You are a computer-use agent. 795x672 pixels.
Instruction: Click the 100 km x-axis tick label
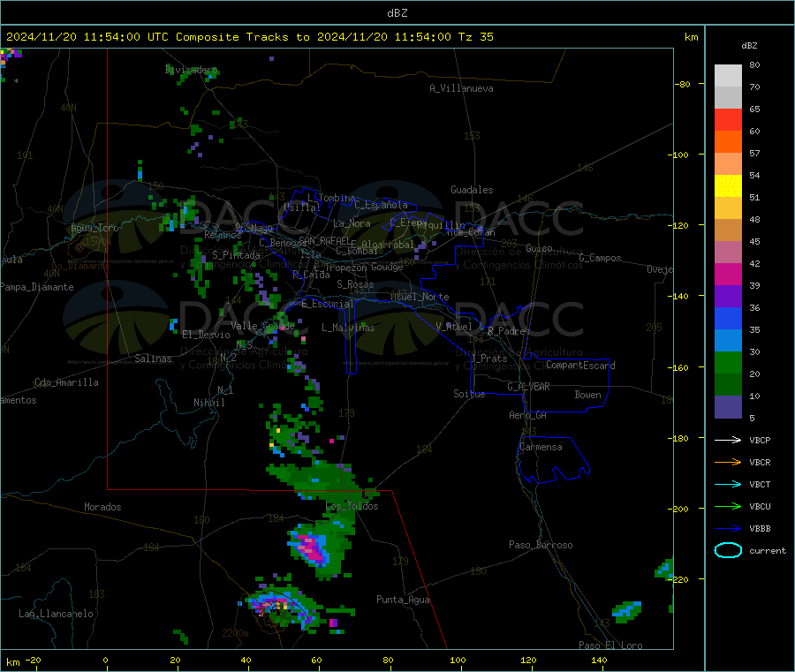pyautogui.click(x=458, y=660)
